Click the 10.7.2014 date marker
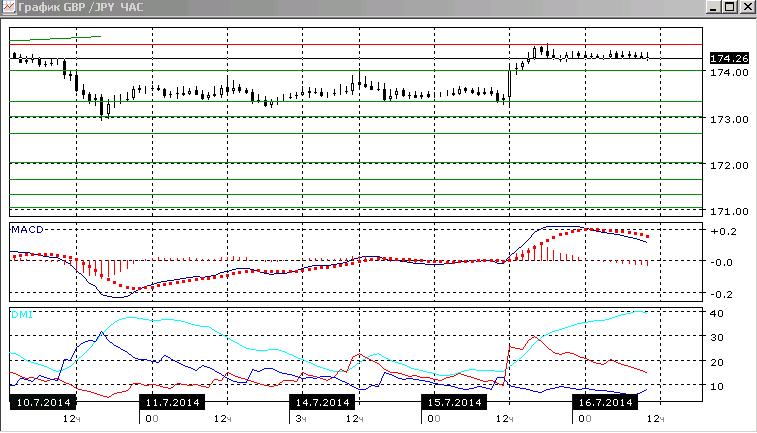The height and width of the screenshot is (433, 757). pos(43,403)
